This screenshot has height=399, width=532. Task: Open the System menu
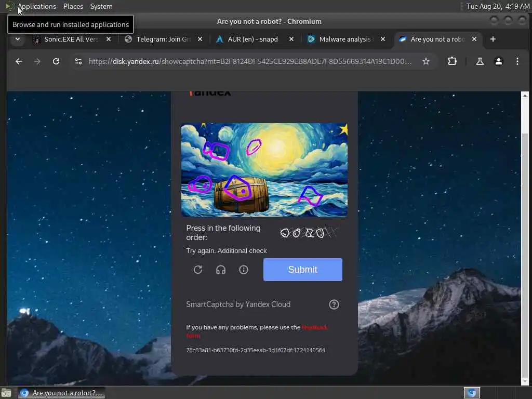101,6
